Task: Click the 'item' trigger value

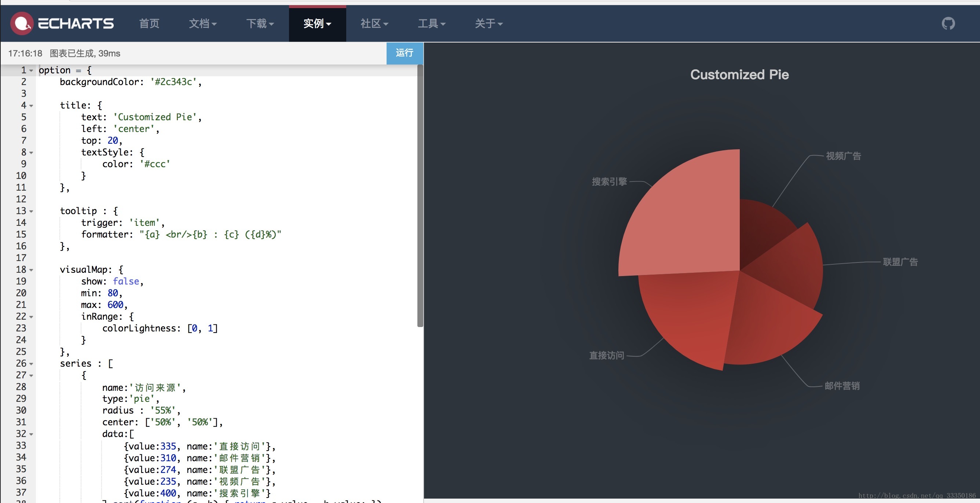Action: point(144,223)
